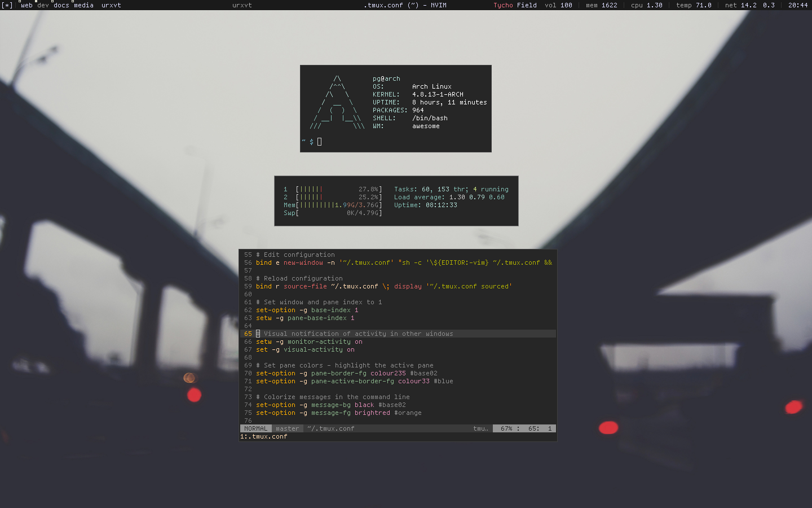Click the 'set -g visual-activity on' line
The image size is (812, 508).
[x=305, y=349]
